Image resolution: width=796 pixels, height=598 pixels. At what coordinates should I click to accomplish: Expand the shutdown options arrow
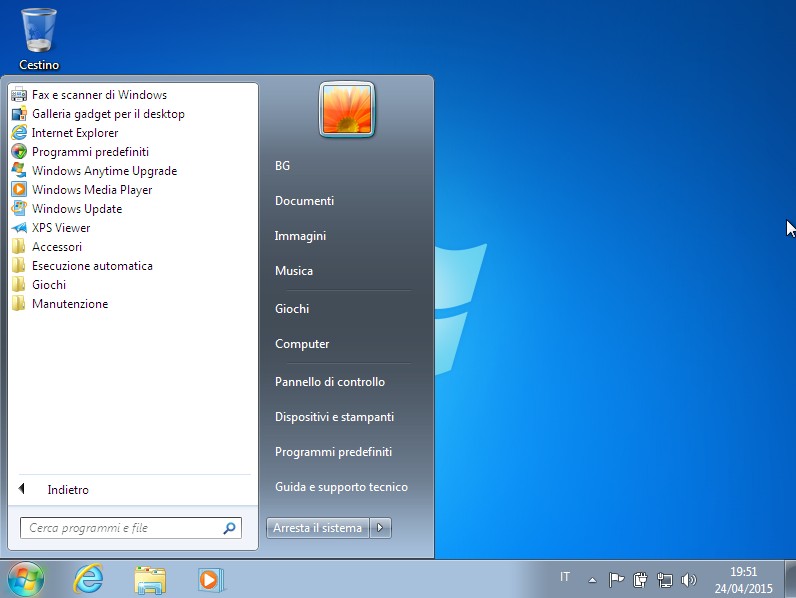point(380,528)
